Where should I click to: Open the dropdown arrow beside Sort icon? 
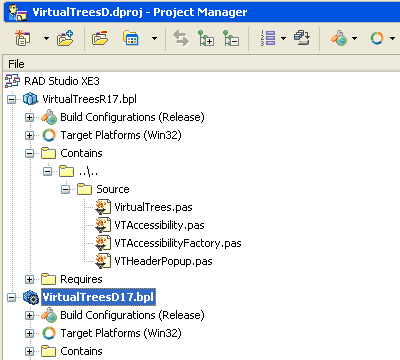283,38
